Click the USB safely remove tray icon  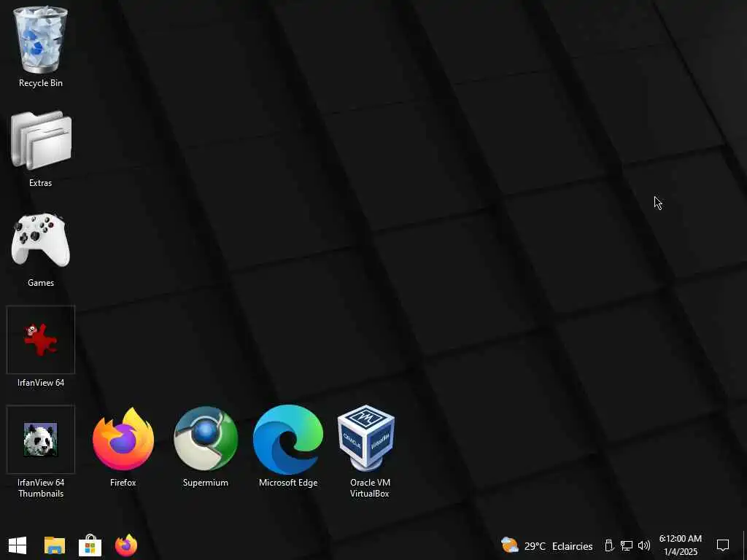pos(609,545)
